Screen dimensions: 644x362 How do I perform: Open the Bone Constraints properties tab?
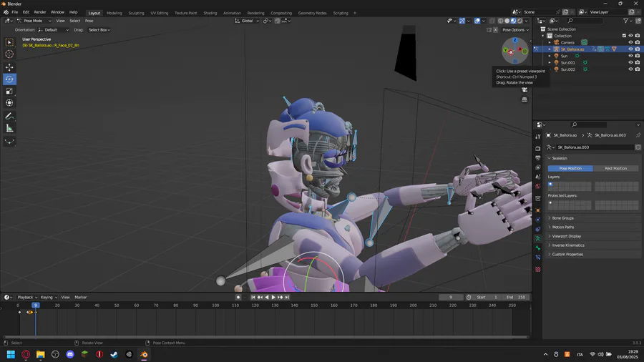pos(538,258)
